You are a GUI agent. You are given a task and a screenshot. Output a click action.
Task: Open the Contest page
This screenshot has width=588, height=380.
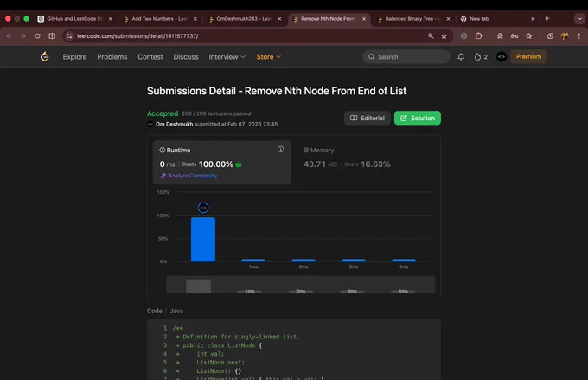[150, 57]
